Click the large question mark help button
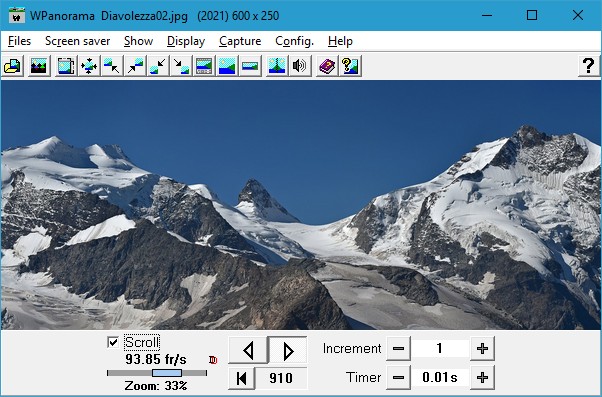602x397 pixels. point(589,66)
